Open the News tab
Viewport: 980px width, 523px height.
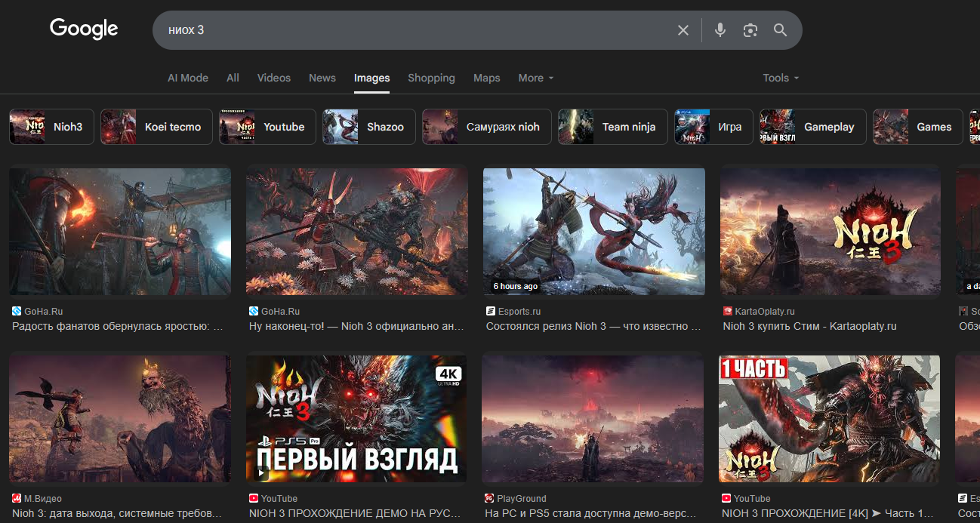click(x=322, y=78)
